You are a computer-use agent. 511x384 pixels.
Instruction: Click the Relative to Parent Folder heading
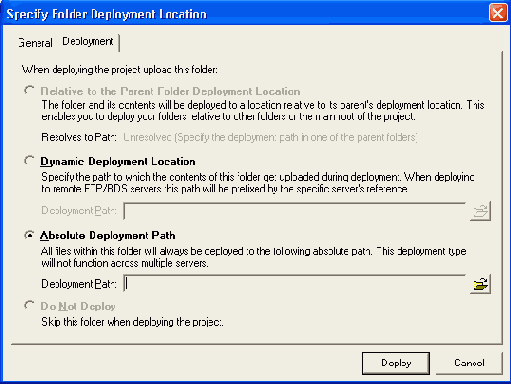(x=170, y=91)
